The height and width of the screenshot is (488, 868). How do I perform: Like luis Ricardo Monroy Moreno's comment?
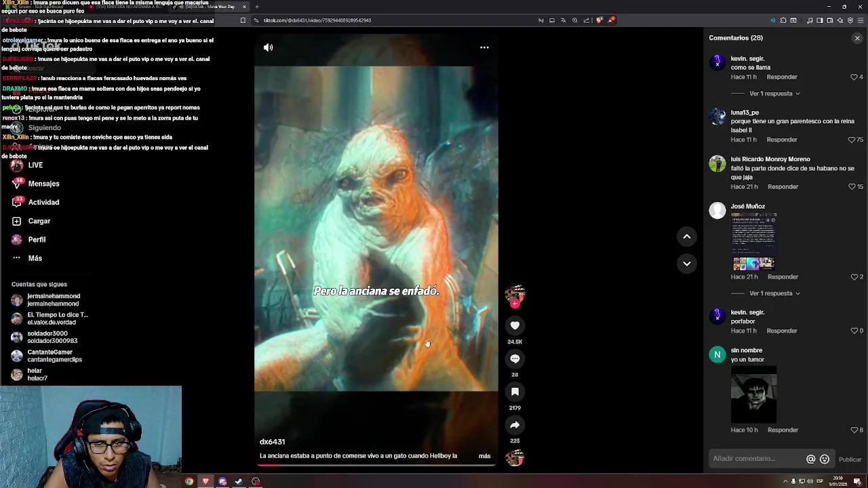click(x=852, y=186)
